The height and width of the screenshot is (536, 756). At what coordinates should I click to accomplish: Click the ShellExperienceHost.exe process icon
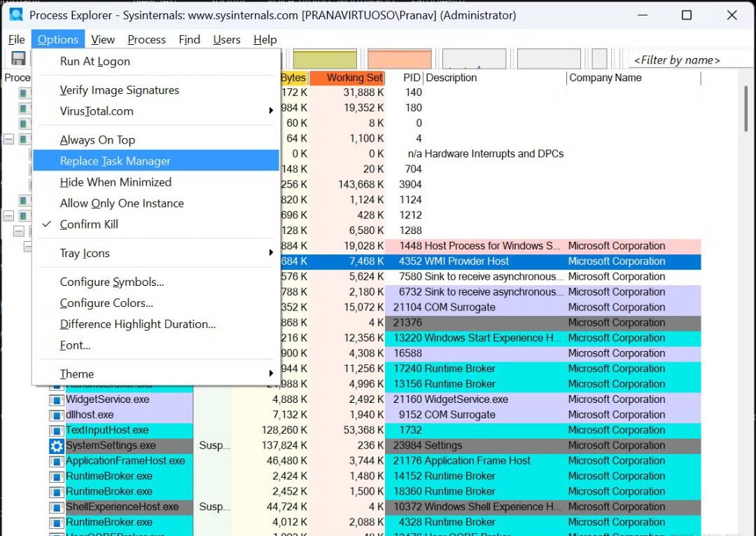[x=56, y=507]
